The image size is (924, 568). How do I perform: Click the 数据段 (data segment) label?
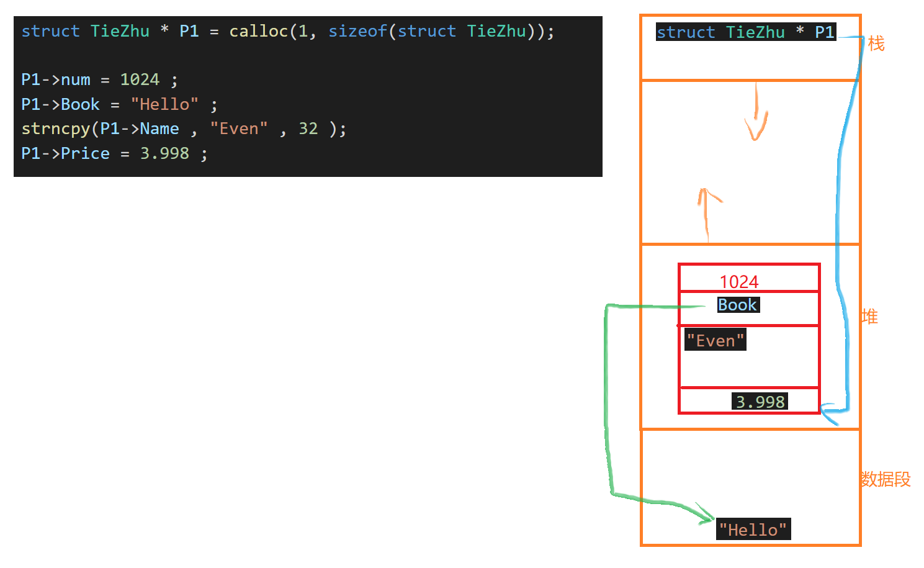click(886, 479)
